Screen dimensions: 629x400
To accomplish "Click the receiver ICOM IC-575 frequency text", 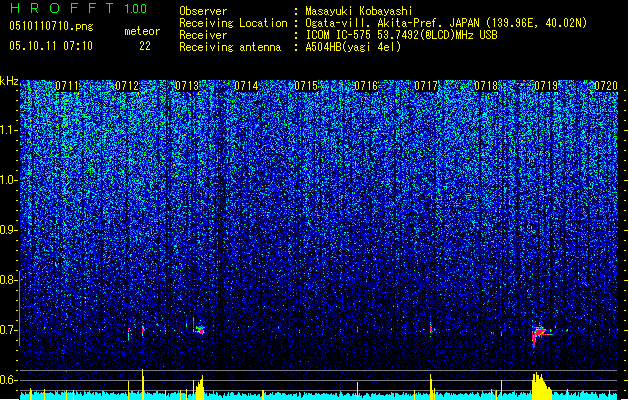I will coord(402,35).
